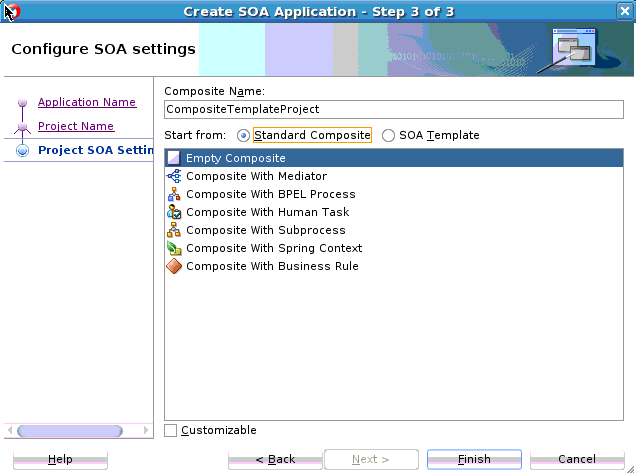636x473 pixels.
Task: Go to the Application Name step
Action: [86, 102]
